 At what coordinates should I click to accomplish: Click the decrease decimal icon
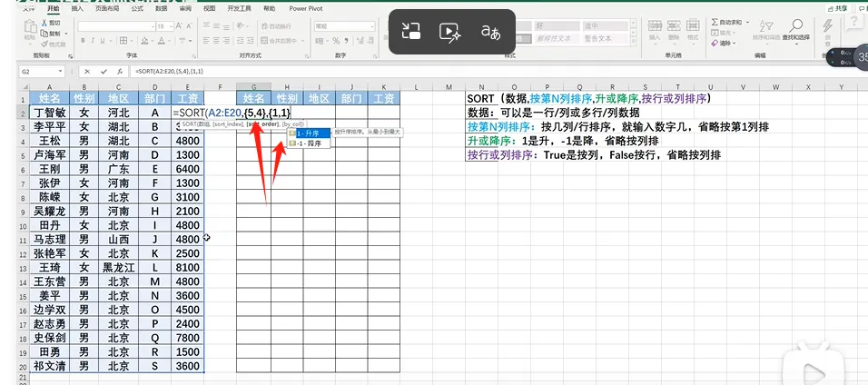(370, 41)
